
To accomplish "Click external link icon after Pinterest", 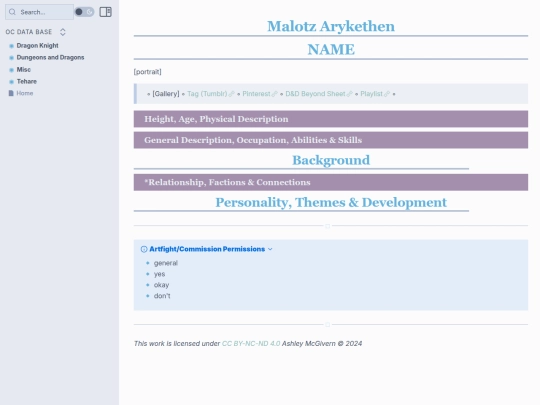I will tap(274, 94).
